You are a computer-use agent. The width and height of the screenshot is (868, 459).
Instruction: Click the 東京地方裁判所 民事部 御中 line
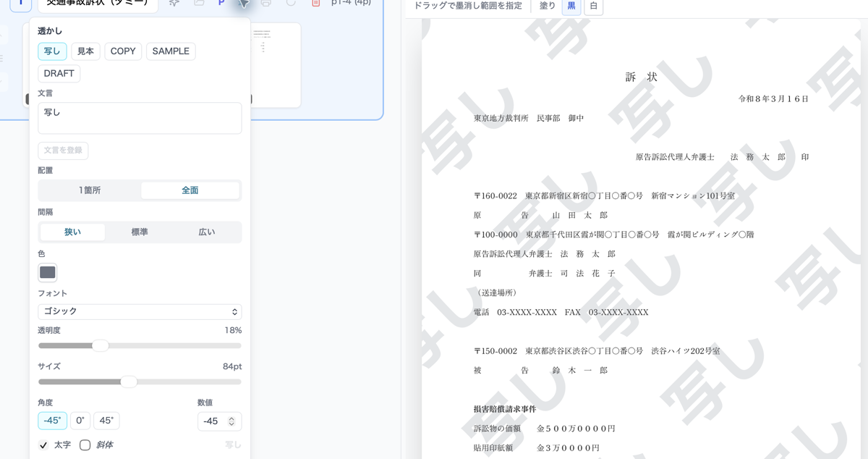[x=529, y=118]
